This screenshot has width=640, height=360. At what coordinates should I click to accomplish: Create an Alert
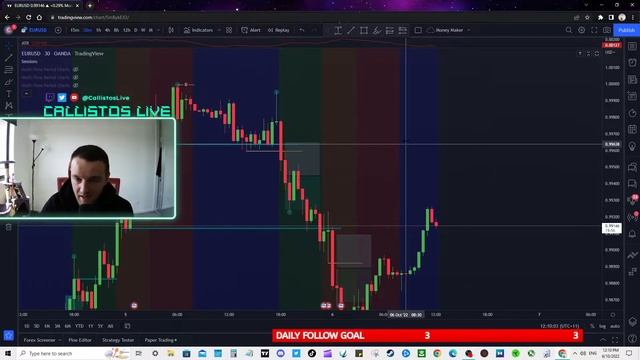[251, 30]
